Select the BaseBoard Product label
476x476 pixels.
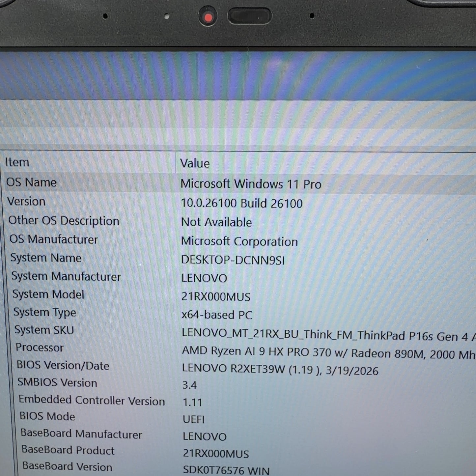tap(68, 450)
